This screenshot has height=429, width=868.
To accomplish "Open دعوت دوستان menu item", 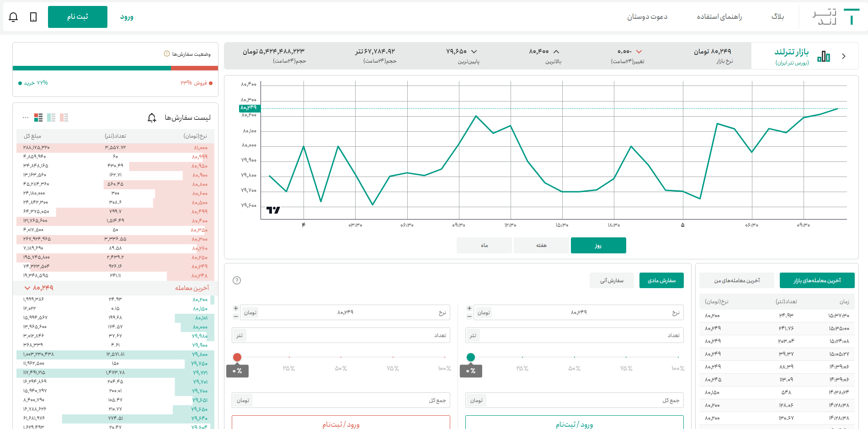I will tap(647, 16).
